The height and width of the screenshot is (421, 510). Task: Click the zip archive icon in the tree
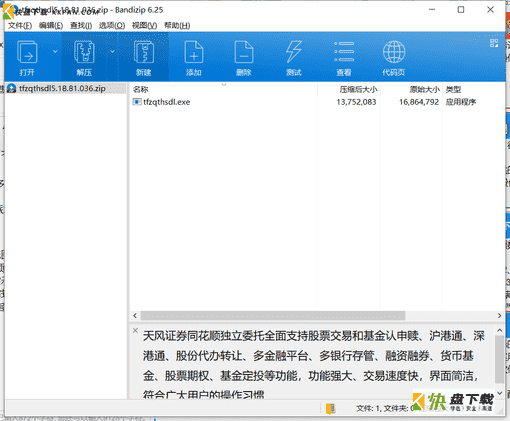12,88
